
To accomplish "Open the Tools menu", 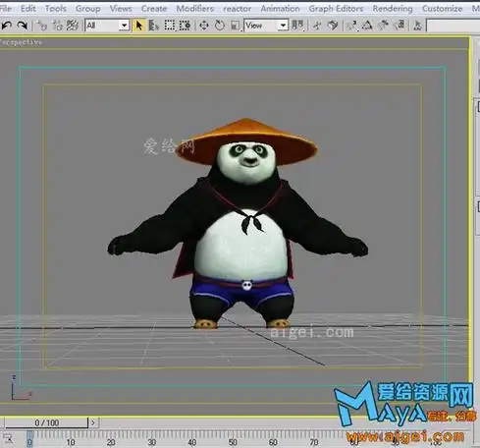I will 56,9.
